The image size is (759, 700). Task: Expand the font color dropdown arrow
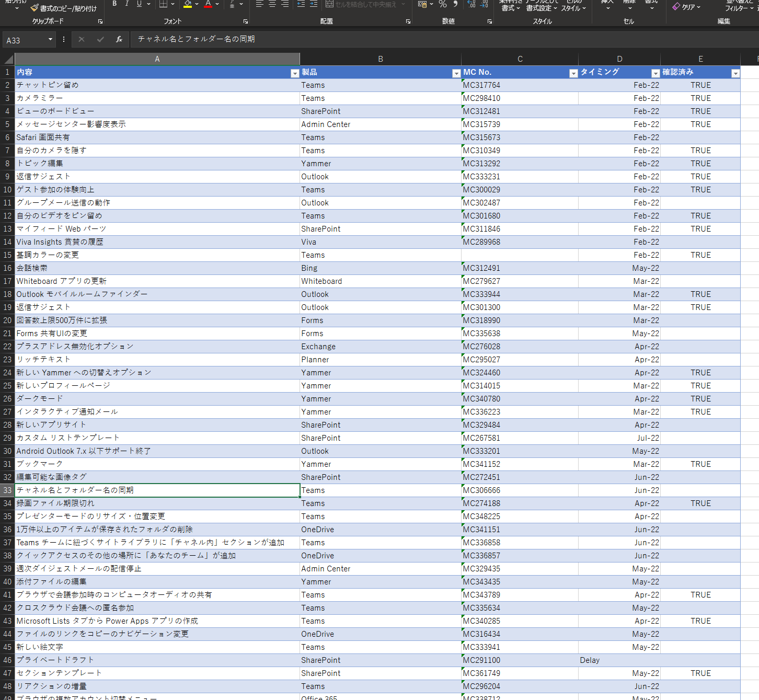[217, 4]
